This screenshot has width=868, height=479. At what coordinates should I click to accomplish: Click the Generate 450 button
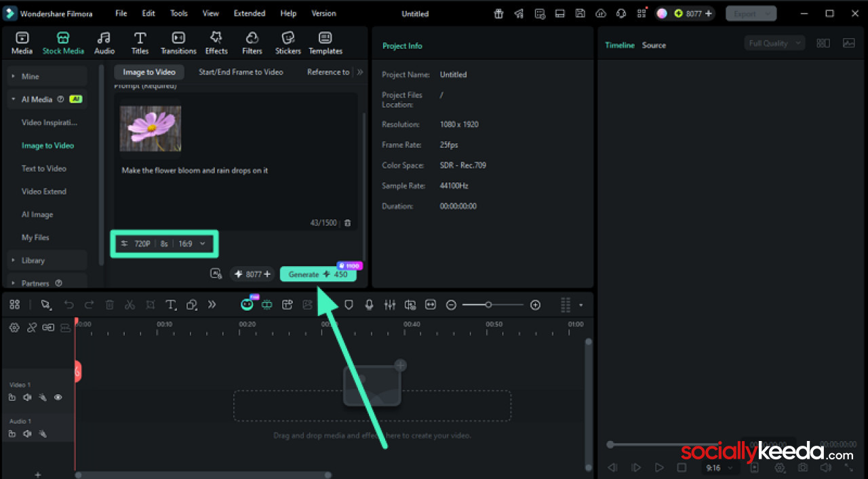click(x=318, y=274)
